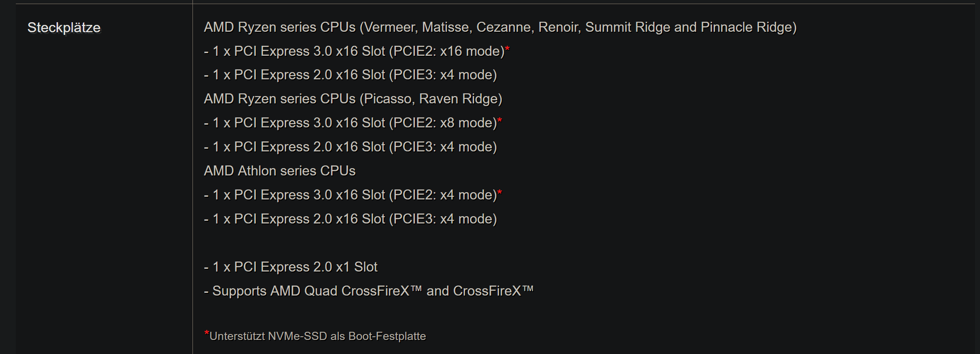Click the PCIE2 x16 mode slot line
This screenshot has height=354, width=980.
pyautogui.click(x=356, y=51)
